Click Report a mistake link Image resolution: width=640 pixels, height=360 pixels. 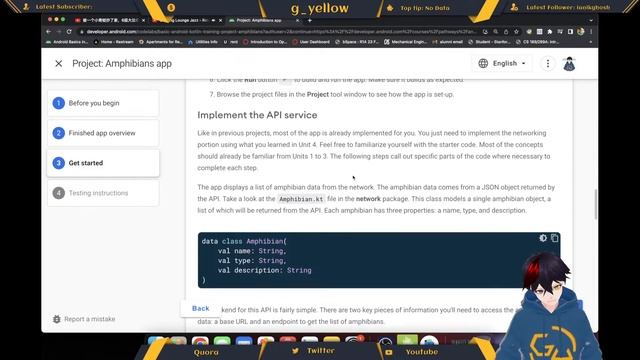84,319
